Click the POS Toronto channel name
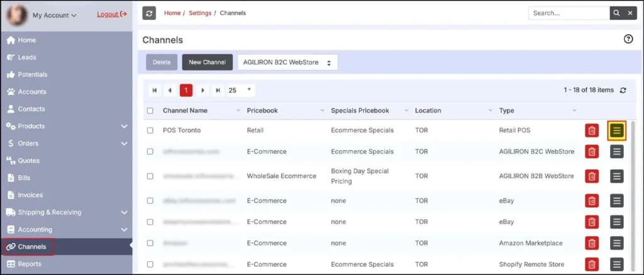This screenshot has width=644, height=275. click(x=182, y=130)
